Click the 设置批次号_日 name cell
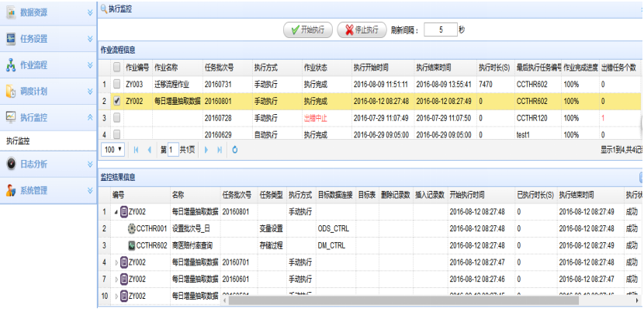644x309 pixels. (x=191, y=228)
